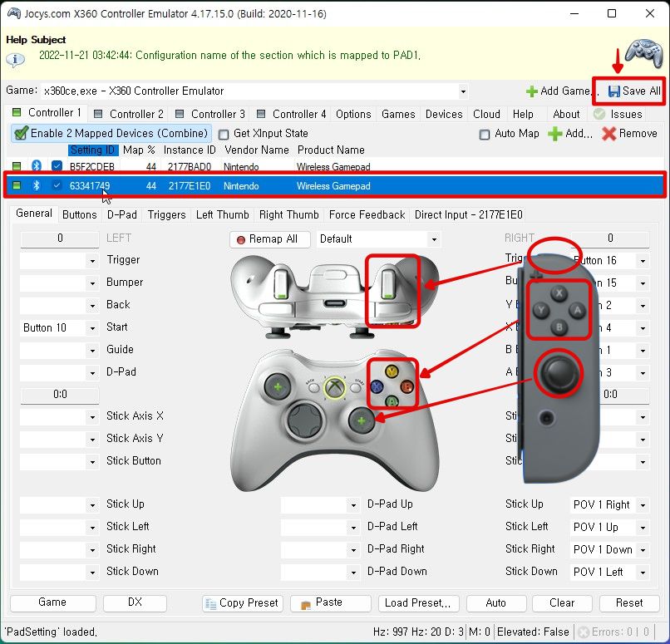Image resolution: width=670 pixels, height=644 pixels.
Task: Toggle Enable 2 Mapped Devices (Combine)
Action: 111,133
